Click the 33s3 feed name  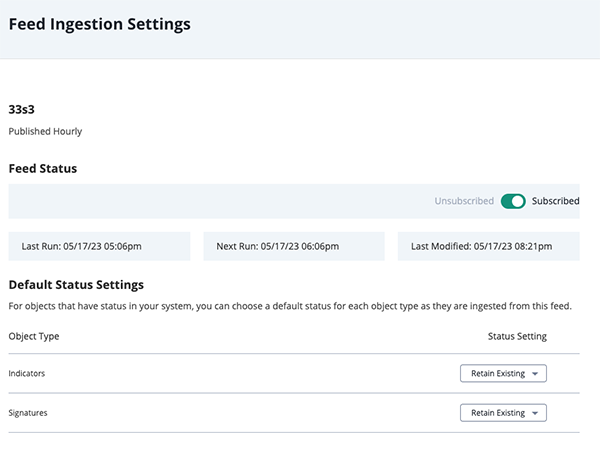pos(21,109)
